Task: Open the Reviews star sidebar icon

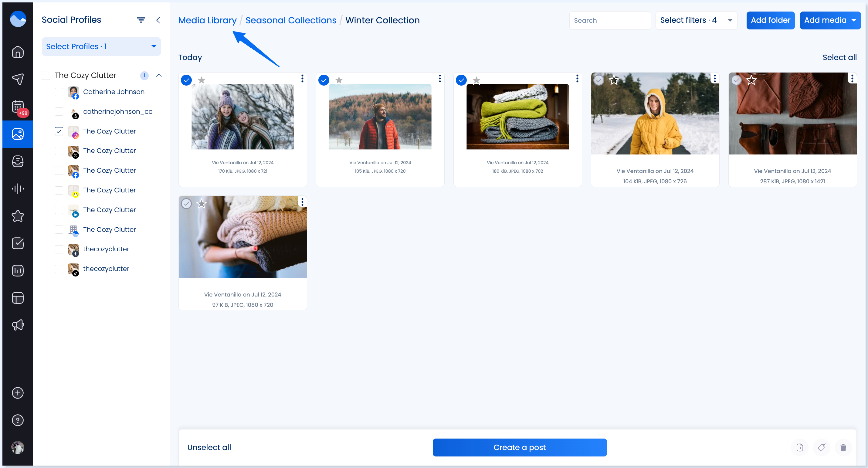Action: click(x=18, y=216)
